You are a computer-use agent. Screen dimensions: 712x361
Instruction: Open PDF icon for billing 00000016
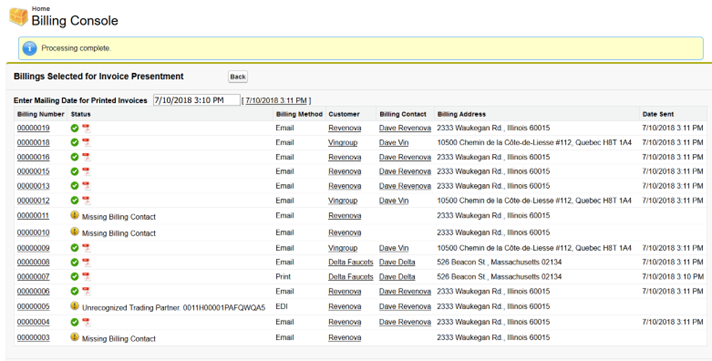click(x=86, y=158)
